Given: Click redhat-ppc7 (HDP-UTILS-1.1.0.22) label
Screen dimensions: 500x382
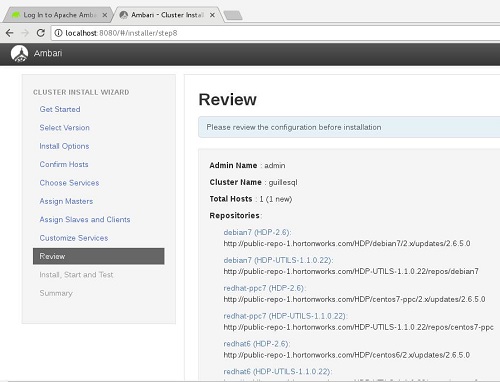Looking at the screenshot, I should pyautogui.click(x=286, y=316).
